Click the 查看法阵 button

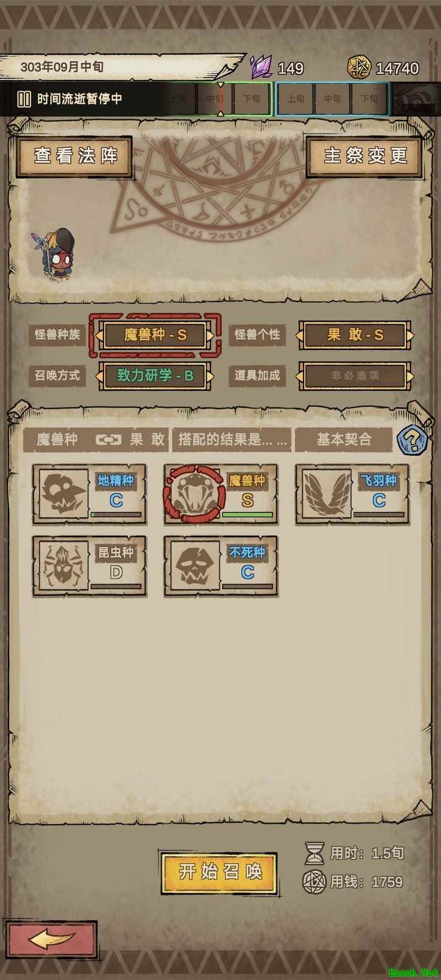[x=76, y=157]
